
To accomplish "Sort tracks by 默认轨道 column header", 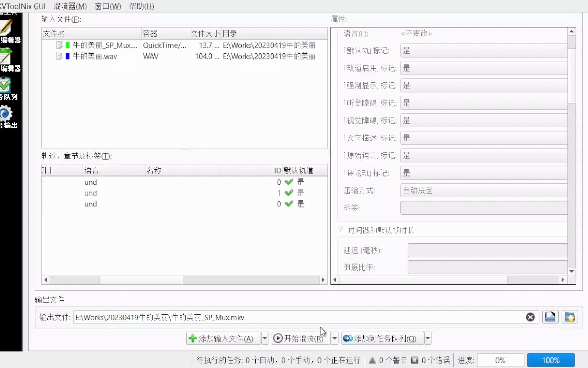I will (305, 170).
